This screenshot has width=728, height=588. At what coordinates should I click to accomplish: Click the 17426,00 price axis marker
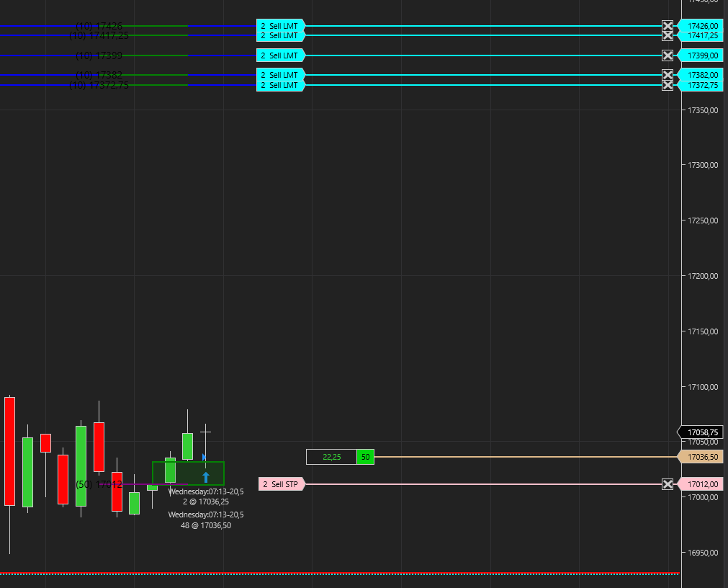pos(700,26)
